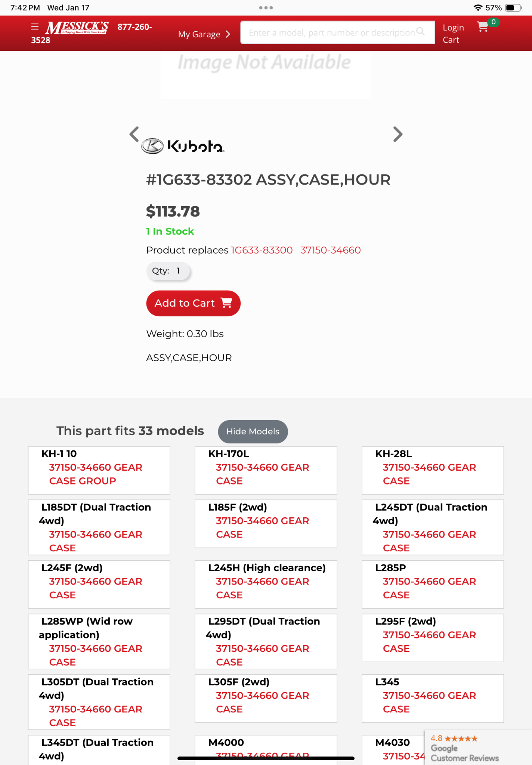The height and width of the screenshot is (765, 532).
Task: Open L345 gear case link
Action: [429, 702]
